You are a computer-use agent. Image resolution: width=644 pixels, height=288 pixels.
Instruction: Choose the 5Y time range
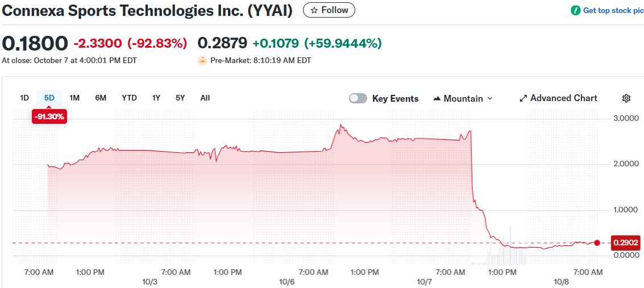coord(180,98)
